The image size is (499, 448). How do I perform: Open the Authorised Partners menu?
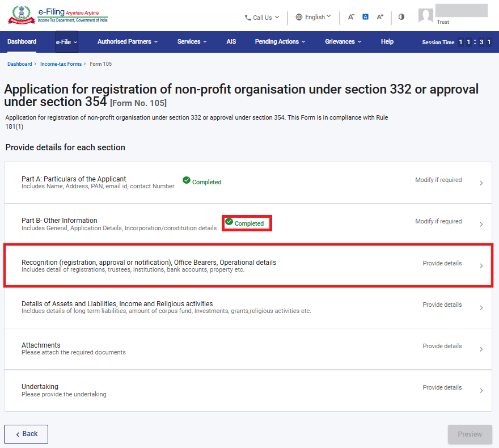[127, 42]
